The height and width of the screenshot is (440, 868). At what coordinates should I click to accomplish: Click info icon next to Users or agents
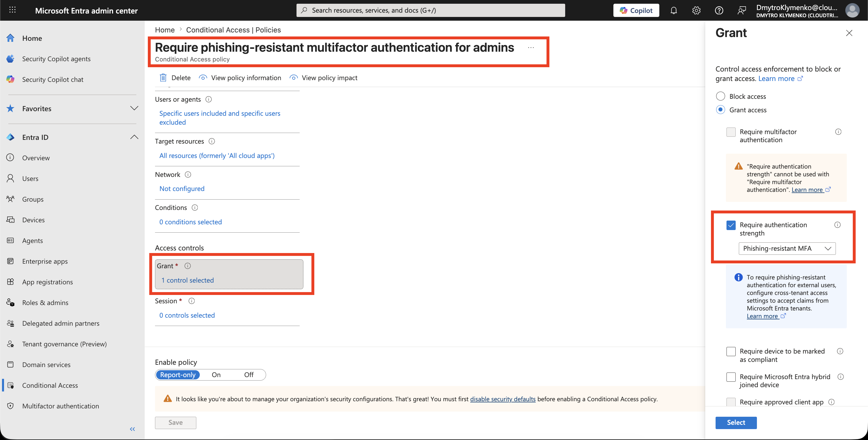point(209,99)
